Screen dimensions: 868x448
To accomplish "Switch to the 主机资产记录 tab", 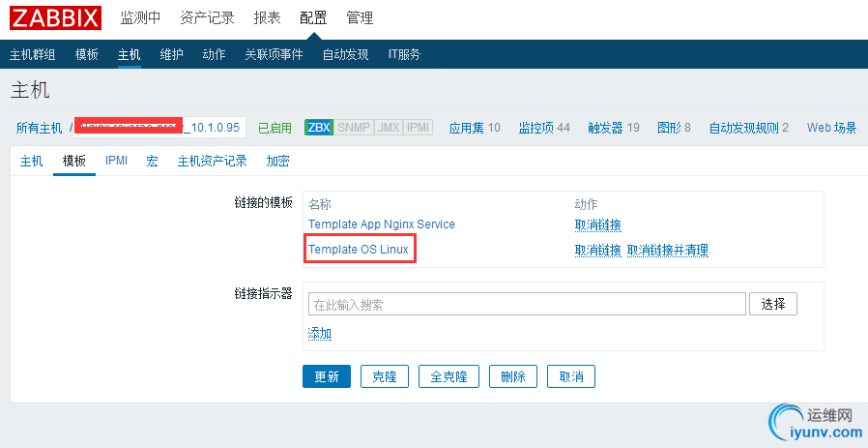I will point(212,162).
